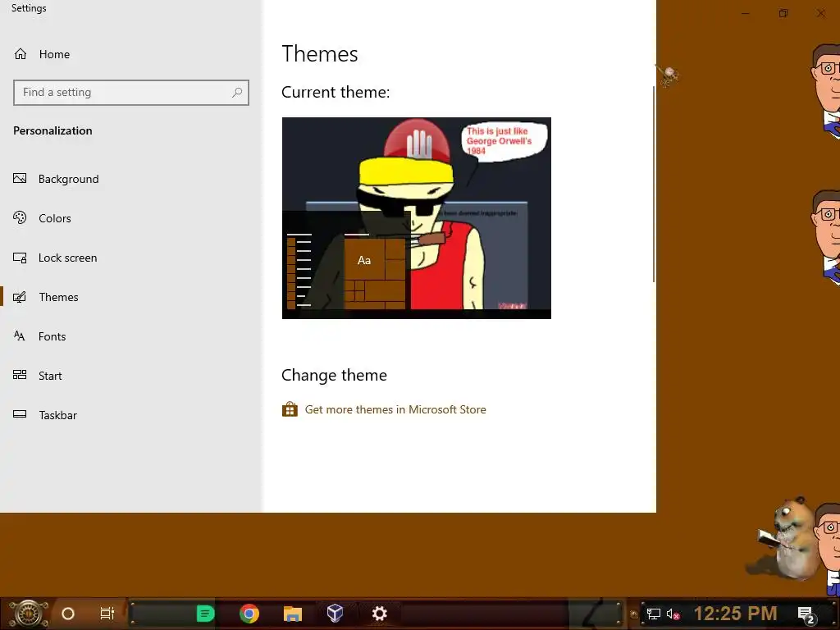Screen dimensions: 840x630
Task: Click Get more themes in Microsoft Store
Action: point(395,409)
